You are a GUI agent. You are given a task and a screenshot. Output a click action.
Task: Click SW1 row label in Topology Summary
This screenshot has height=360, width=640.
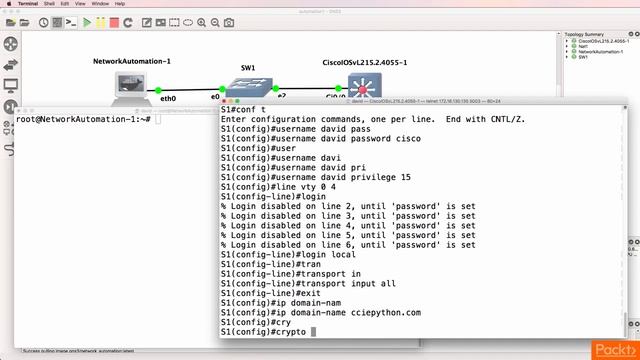[583, 57]
